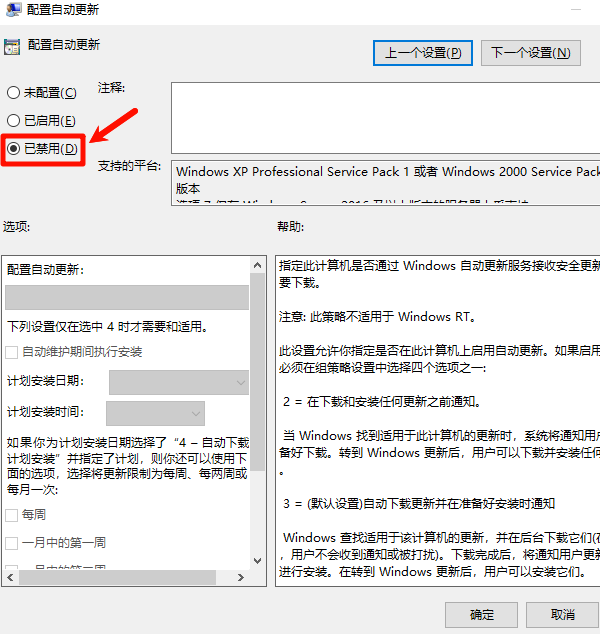The image size is (600, 634).
Task: Click the 计划安装时间: label
Action: click(x=46, y=412)
